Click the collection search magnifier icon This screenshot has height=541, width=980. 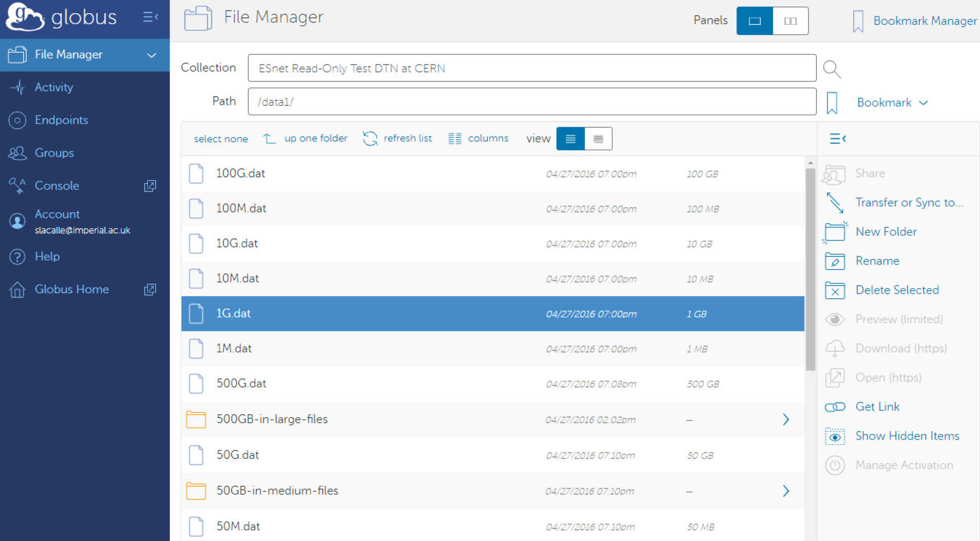point(832,68)
